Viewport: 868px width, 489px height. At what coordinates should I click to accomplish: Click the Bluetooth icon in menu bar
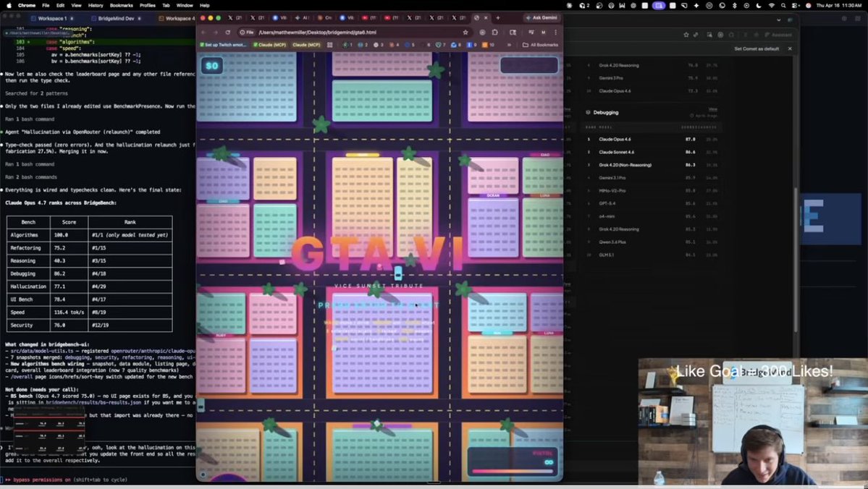[x=735, y=5]
